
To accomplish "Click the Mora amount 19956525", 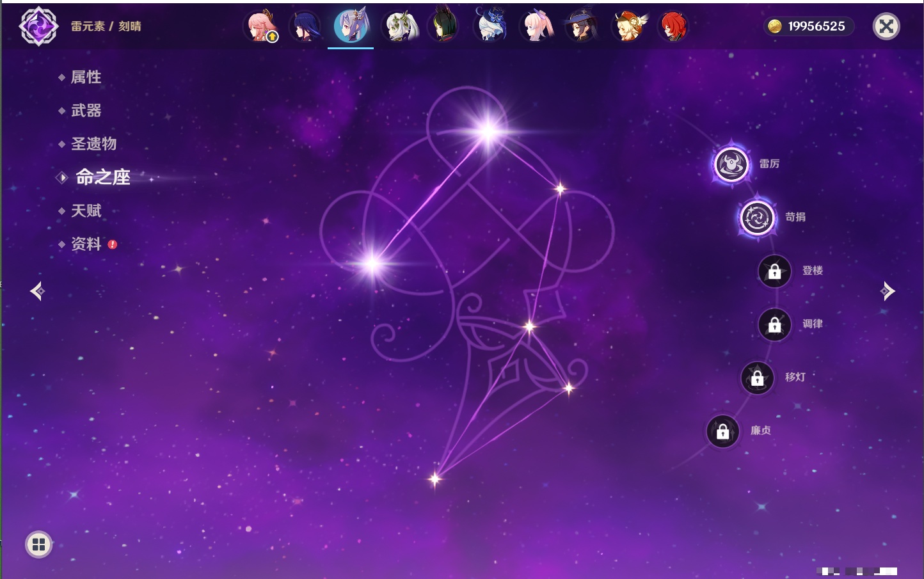I will point(816,26).
